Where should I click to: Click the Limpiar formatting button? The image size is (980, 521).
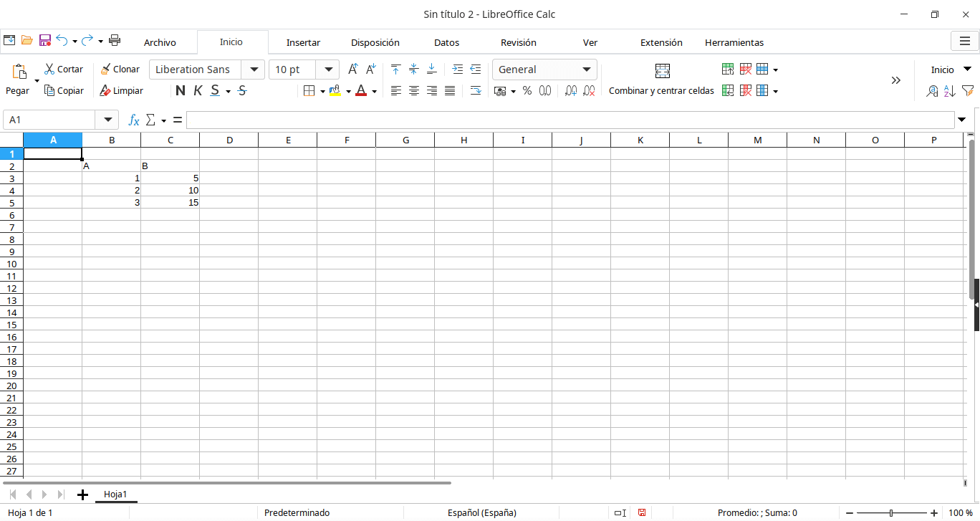tap(120, 91)
